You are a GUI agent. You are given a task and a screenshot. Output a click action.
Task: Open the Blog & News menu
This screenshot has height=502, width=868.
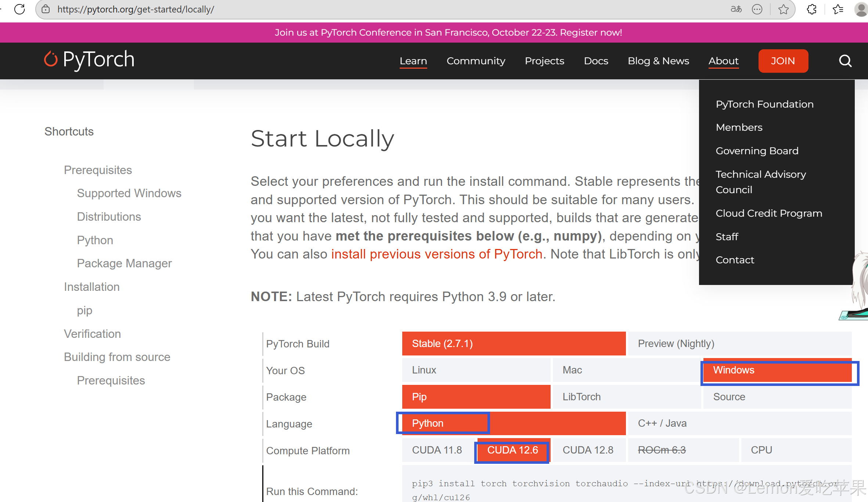(658, 61)
